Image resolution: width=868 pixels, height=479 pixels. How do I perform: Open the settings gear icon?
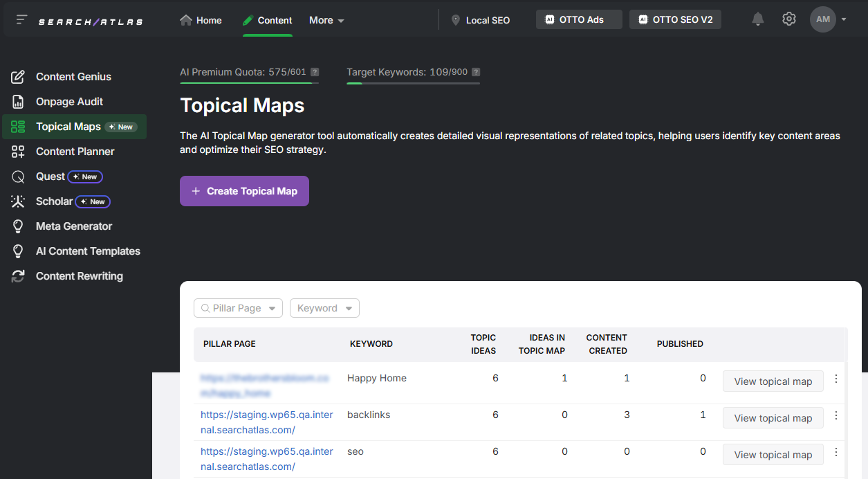point(788,19)
